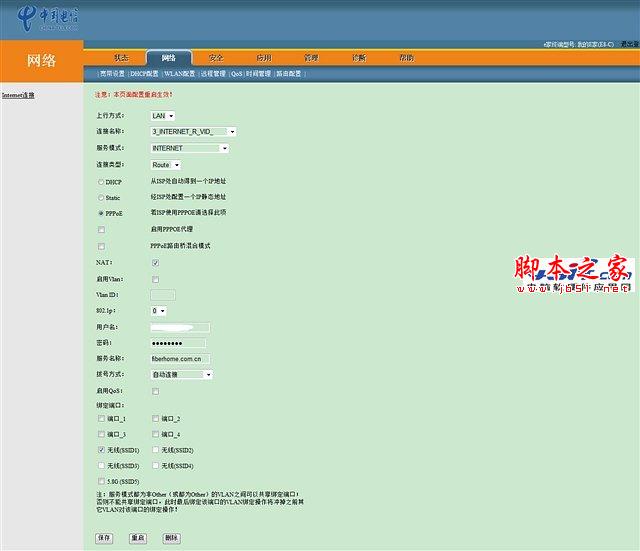Expand the 上行方式 LAN dropdown
This screenshot has width=640, height=551.
[163, 116]
